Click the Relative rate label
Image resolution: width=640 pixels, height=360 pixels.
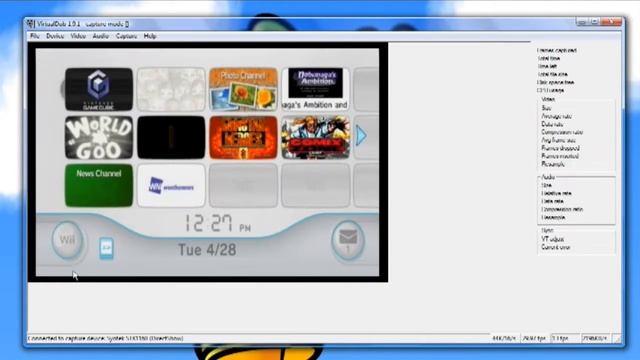coord(556,193)
